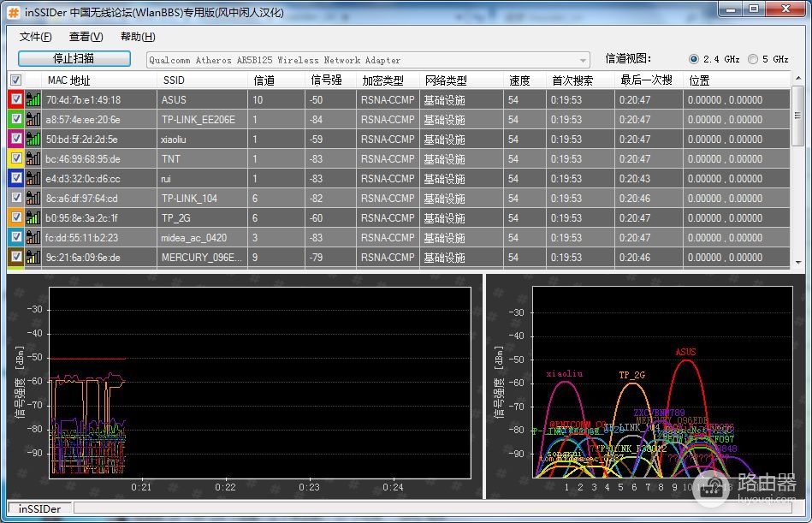Select the 2.4 GHz channel view radio
This screenshot has width=812, height=523.
coord(694,59)
